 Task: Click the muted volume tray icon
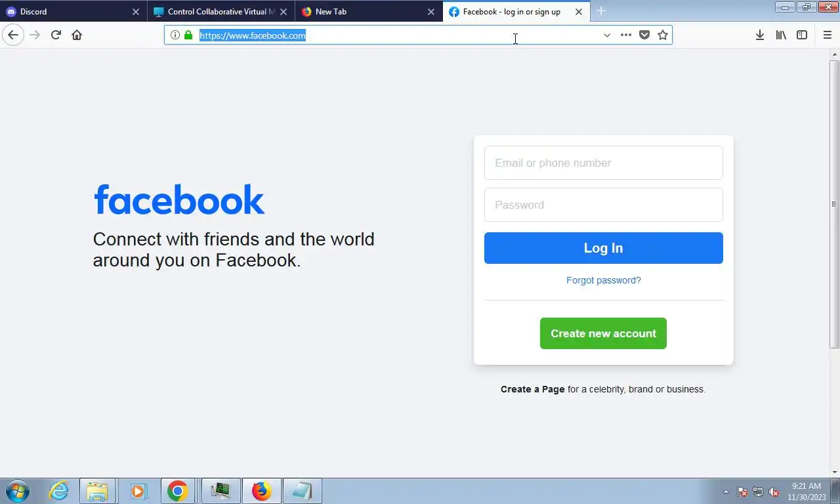click(x=774, y=492)
